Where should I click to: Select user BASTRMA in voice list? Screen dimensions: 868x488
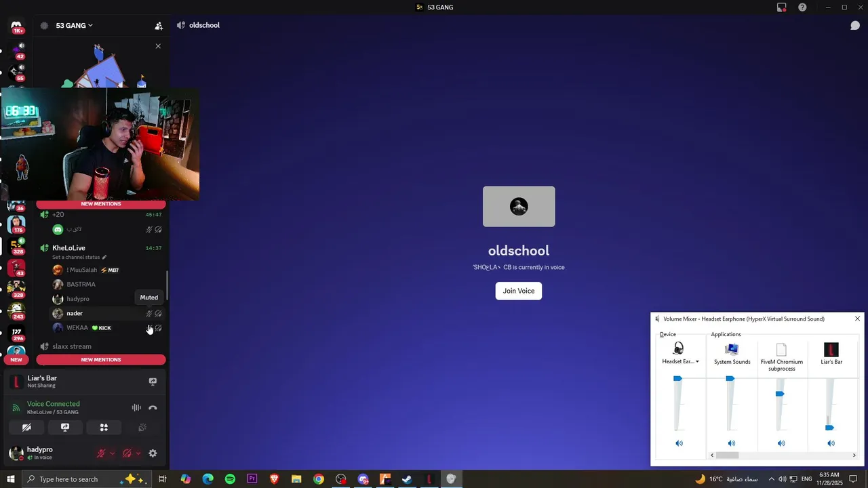pos(107,285)
